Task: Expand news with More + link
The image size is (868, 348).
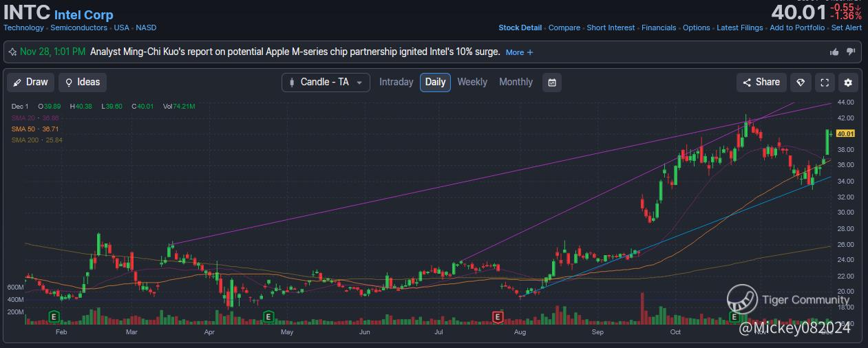Action: (519, 52)
